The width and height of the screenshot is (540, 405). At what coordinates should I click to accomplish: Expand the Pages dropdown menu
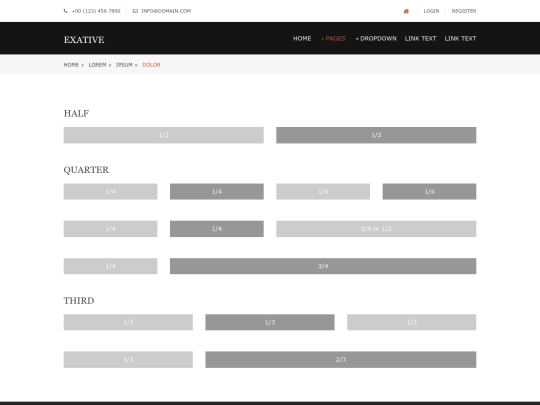[x=333, y=39]
